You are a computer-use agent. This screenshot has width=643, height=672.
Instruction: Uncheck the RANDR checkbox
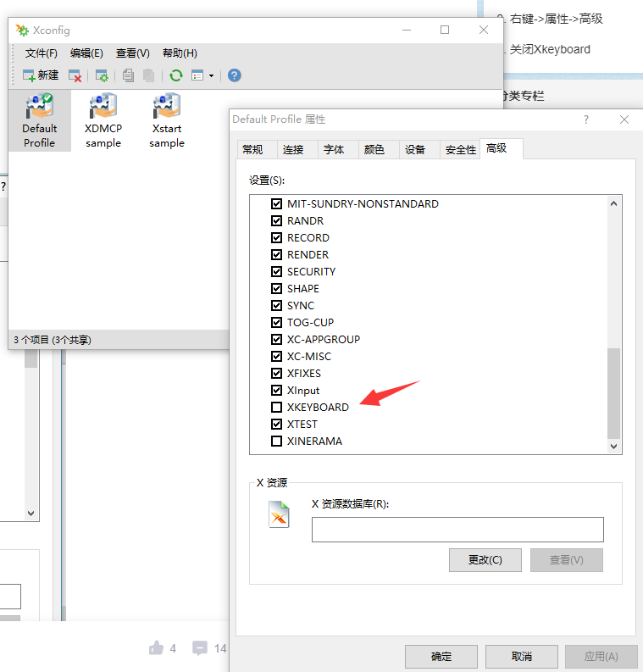277,220
